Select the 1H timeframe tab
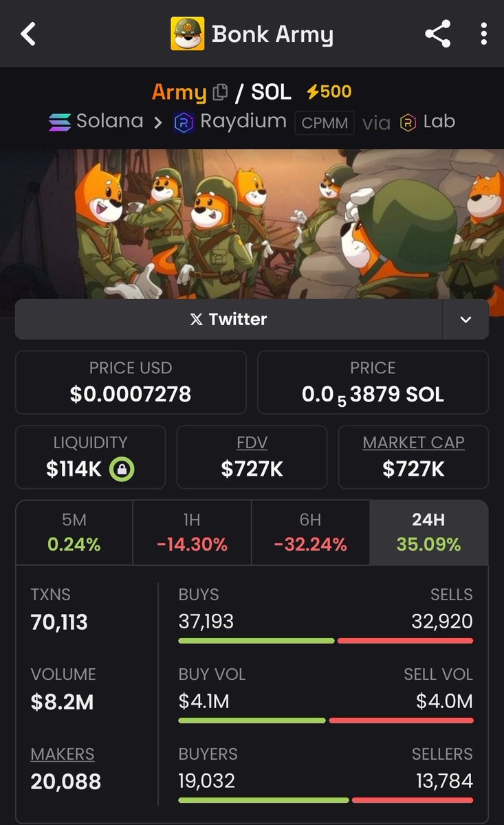This screenshot has width=504, height=825. (x=192, y=532)
